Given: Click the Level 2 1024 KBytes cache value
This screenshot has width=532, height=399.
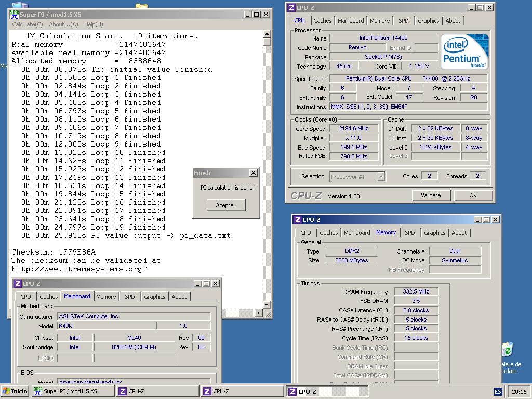Looking at the screenshot, I should click(435, 147).
